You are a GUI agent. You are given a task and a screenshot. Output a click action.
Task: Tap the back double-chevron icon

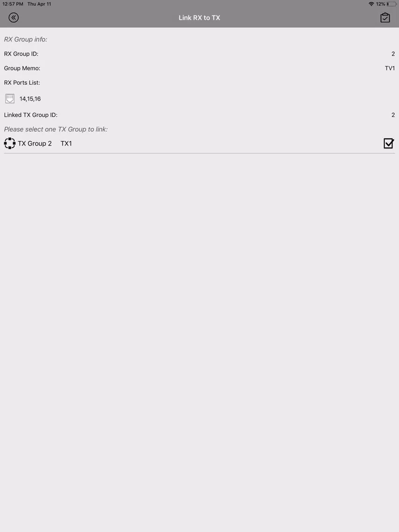pyautogui.click(x=14, y=18)
